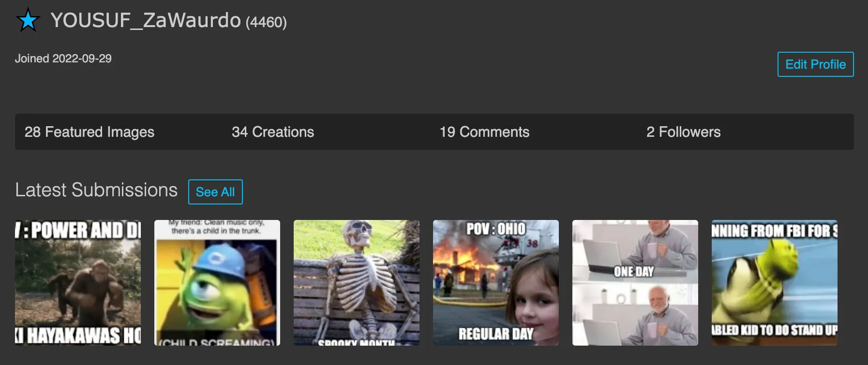The image size is (868, 365).
Task: Open the 28 Featured Images tab
Action: (x=90, y=132)
